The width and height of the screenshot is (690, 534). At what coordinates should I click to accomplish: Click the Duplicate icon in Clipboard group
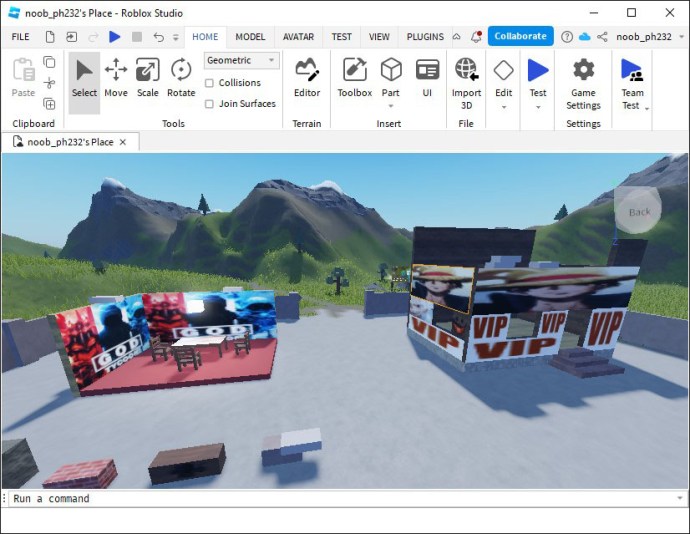(x=49, y=104)
